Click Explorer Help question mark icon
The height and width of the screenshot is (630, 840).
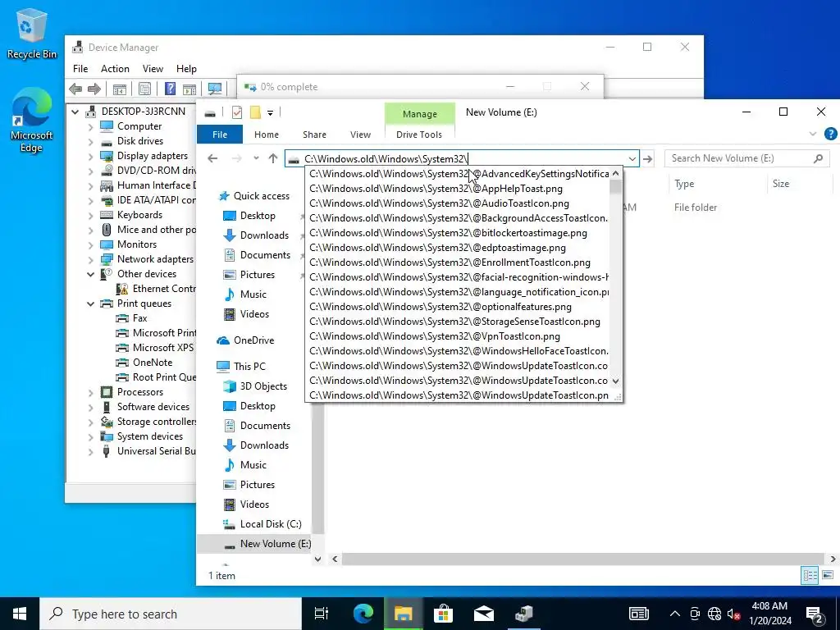pyautogui.click(x=831, y=134)
